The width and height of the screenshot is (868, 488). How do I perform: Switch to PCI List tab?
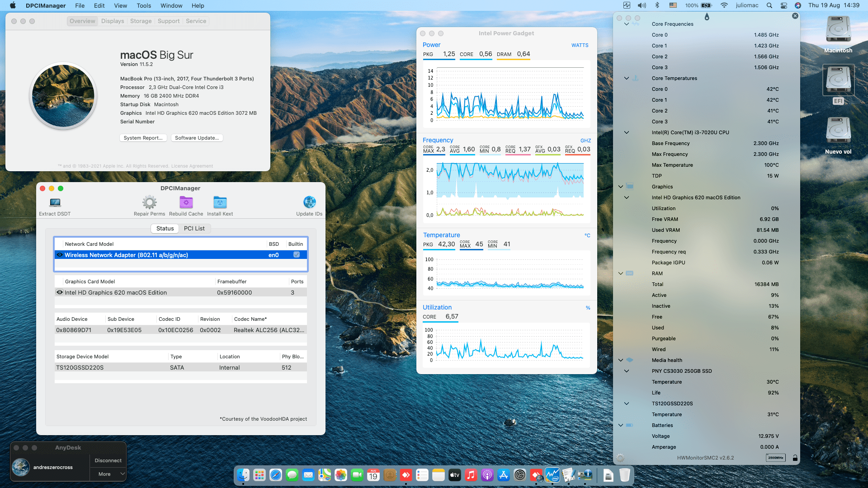pos(194,228)
